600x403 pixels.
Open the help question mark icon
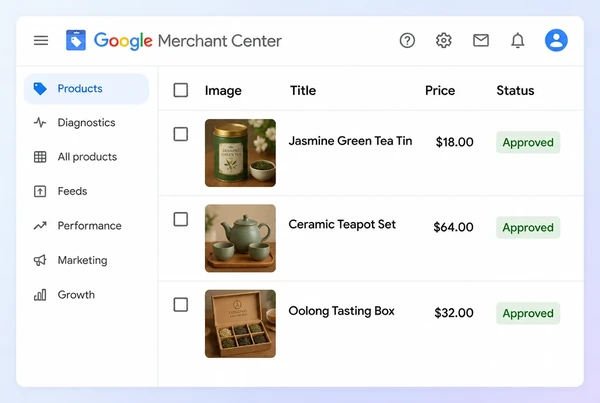(x=407, y=40)
